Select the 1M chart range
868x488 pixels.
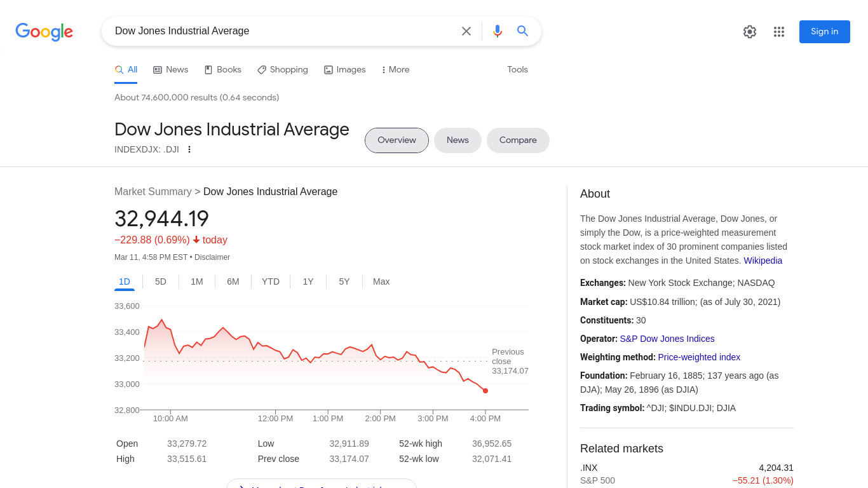197,281
